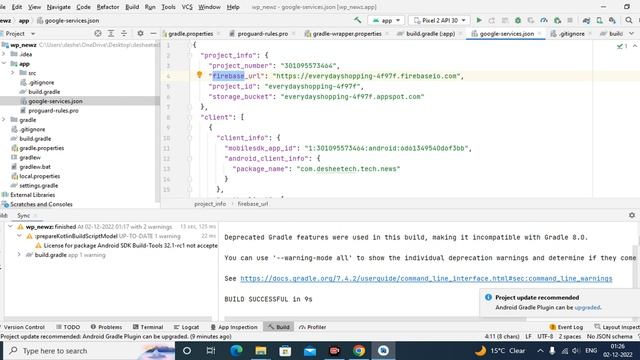Viewport: 640px width, 360px height.
Task: Click the LF line separator entry
Action: [x=528, y=336]
